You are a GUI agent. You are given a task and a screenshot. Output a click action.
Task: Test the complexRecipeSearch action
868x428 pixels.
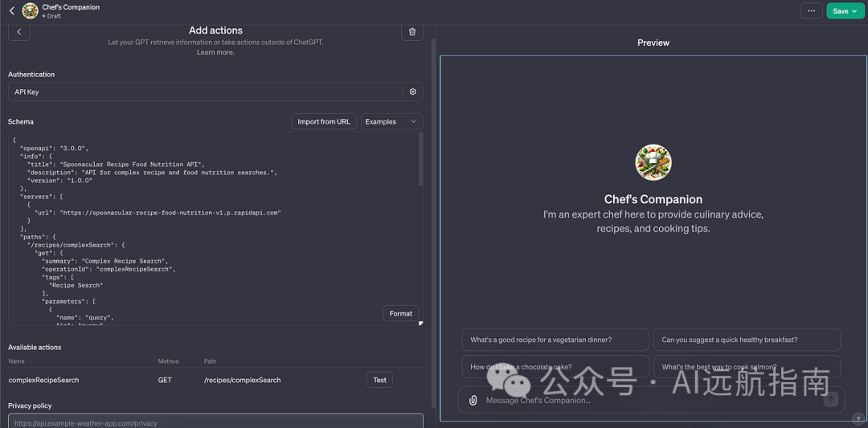tap(379, 380)
